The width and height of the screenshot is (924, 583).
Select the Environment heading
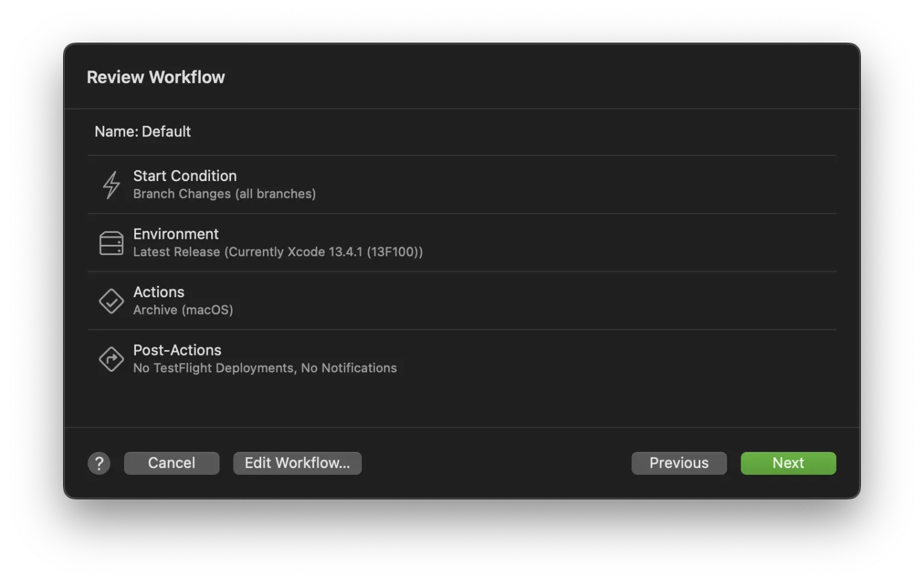176,234
